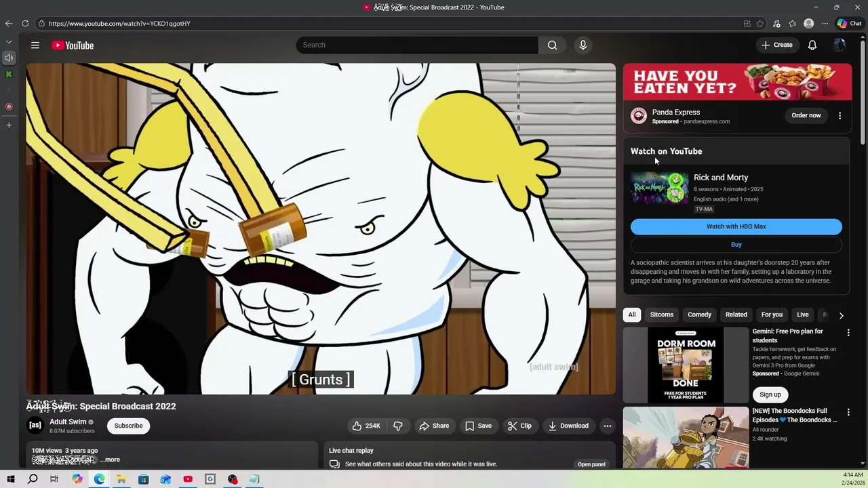The image size is (868, 488).
Task: Open options menu for Gemini ad
Action: coord(848,333)
